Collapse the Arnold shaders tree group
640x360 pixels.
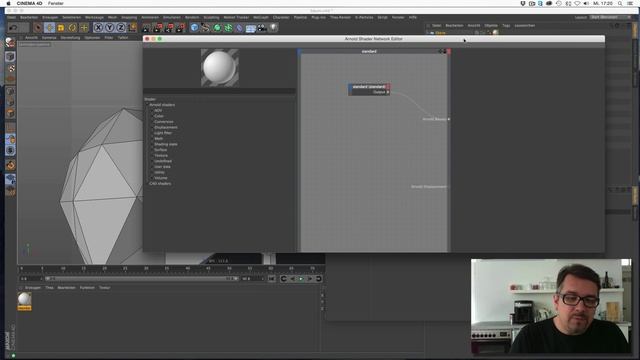[x=147, y=105]
